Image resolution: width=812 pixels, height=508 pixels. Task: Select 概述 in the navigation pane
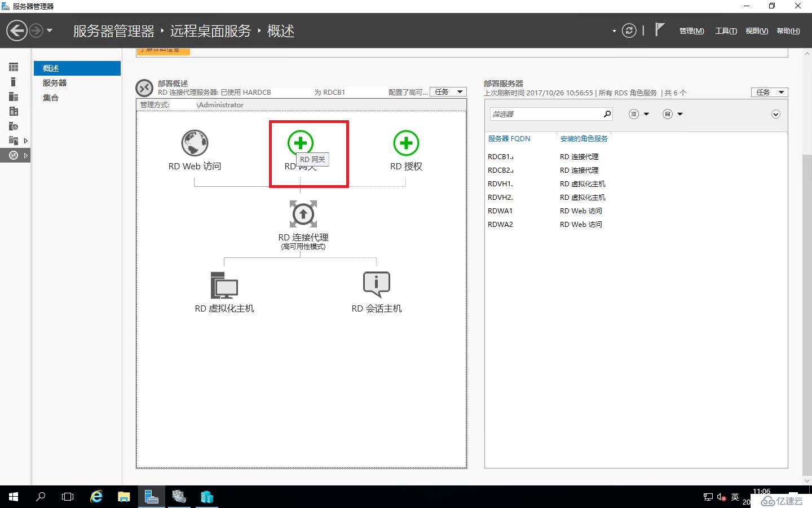tap(77, 68)
